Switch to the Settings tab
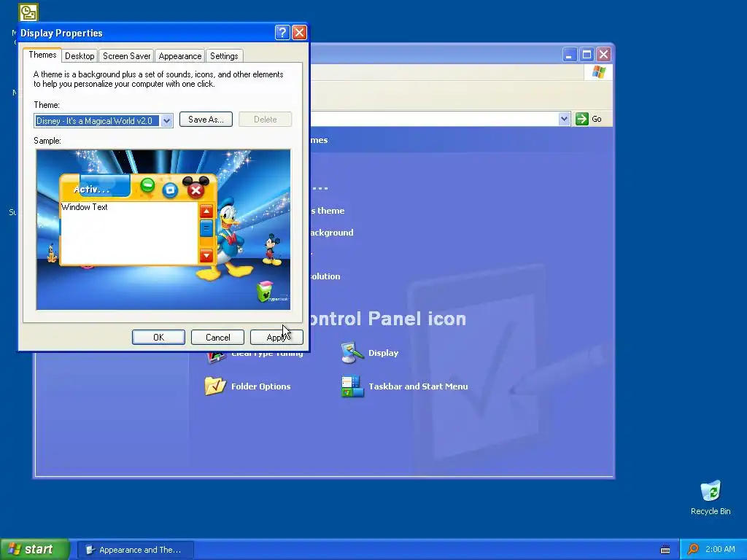Image resolution: width=747 pixels, height=560 pixels. point(224,56)
